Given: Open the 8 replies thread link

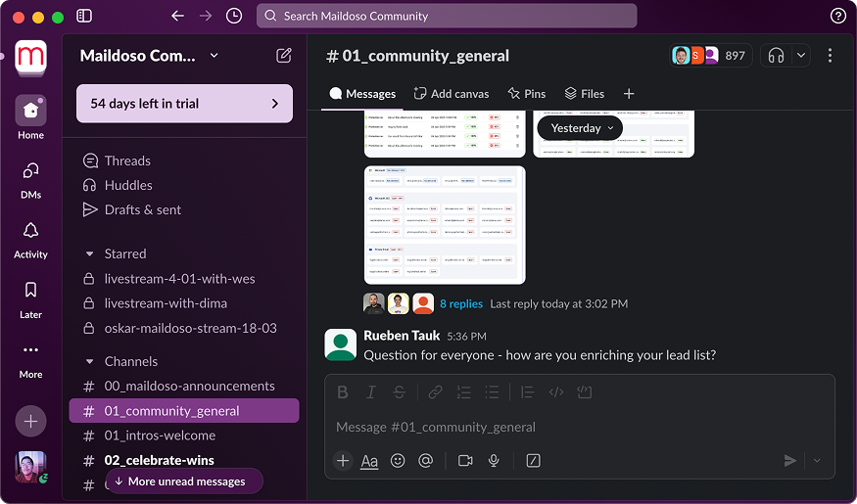Looking at the screenshot, I should (461, 303).
